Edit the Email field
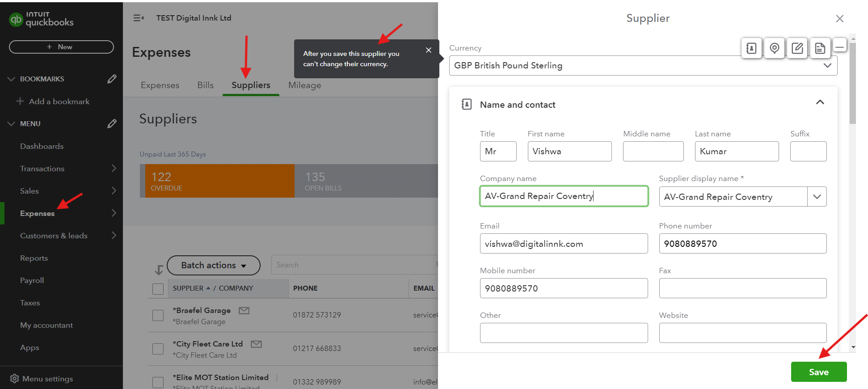 (x=564, y=243)
